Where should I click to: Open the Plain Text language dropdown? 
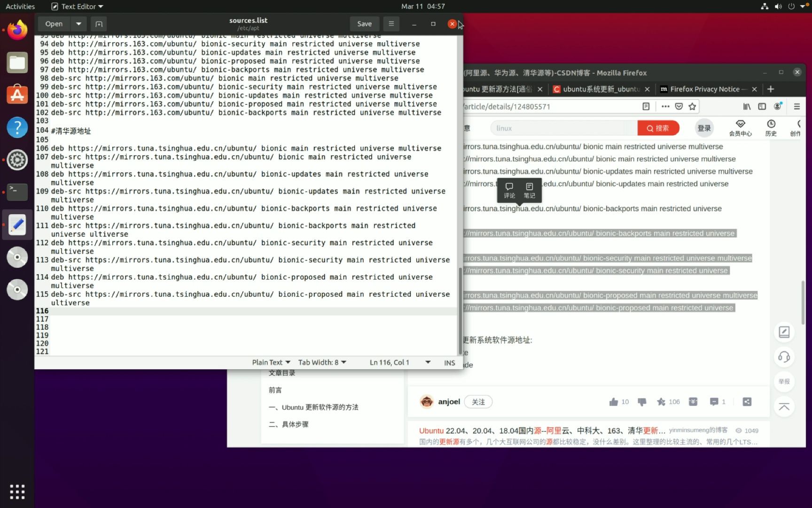click(271, 363)
